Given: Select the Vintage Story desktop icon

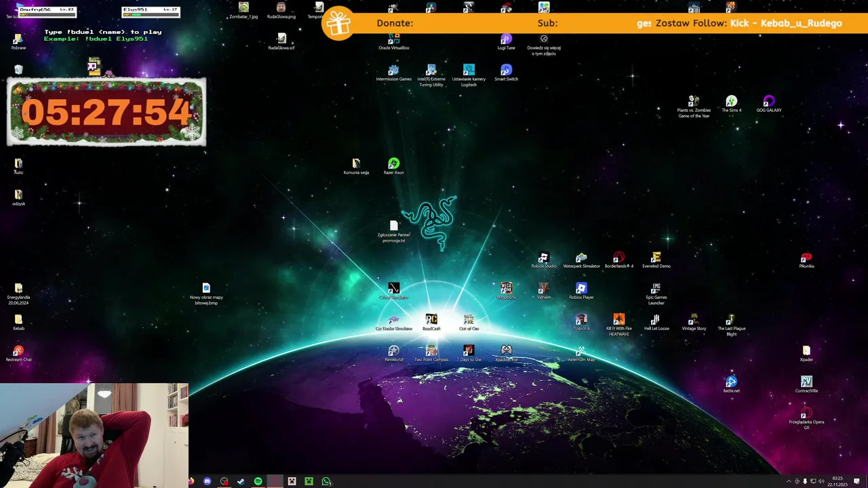Looking at the screenshot, I should click(x=694, y=323).
